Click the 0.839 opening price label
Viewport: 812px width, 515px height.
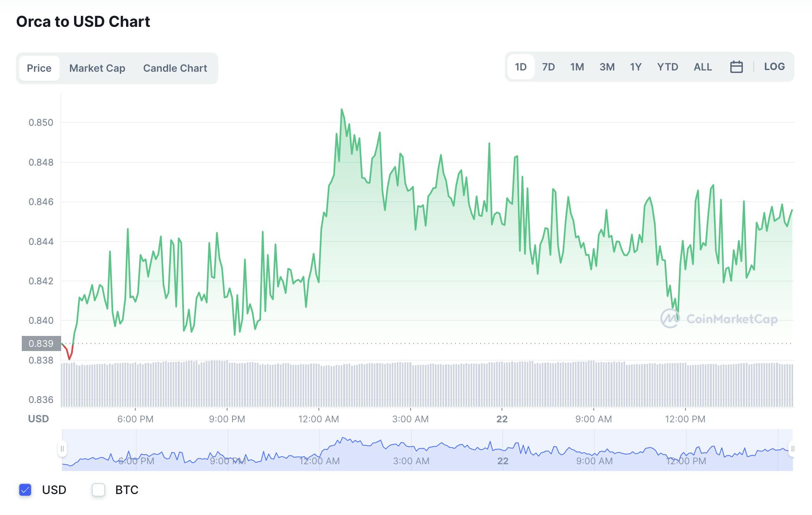(x=41, y=343)
